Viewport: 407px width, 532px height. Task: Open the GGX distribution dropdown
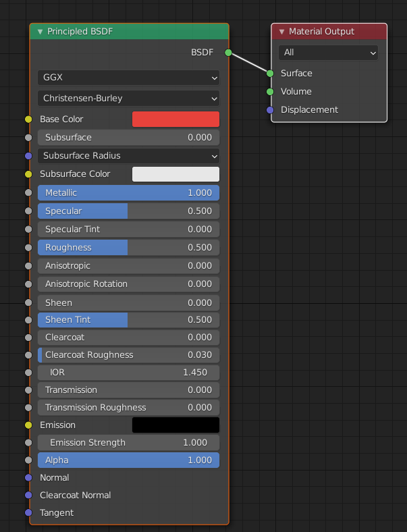pyautogui.click(x=128, y=78)
